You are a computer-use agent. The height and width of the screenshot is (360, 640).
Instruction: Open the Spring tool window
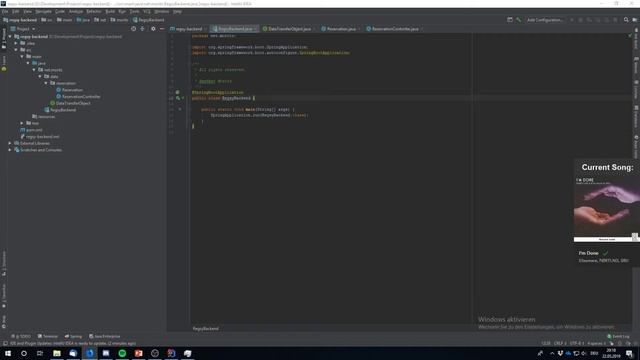tap(73, 336)
